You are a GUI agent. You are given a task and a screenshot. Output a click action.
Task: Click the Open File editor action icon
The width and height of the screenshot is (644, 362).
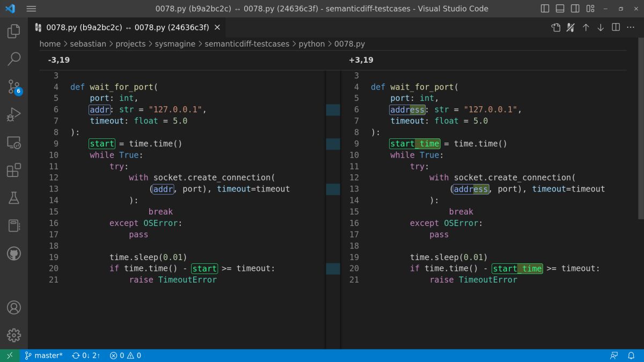(556, 27)
